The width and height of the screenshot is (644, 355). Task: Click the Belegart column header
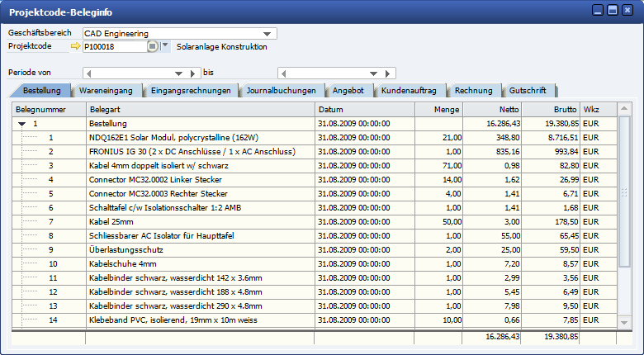pyautogui.click(x=201, y=110)
